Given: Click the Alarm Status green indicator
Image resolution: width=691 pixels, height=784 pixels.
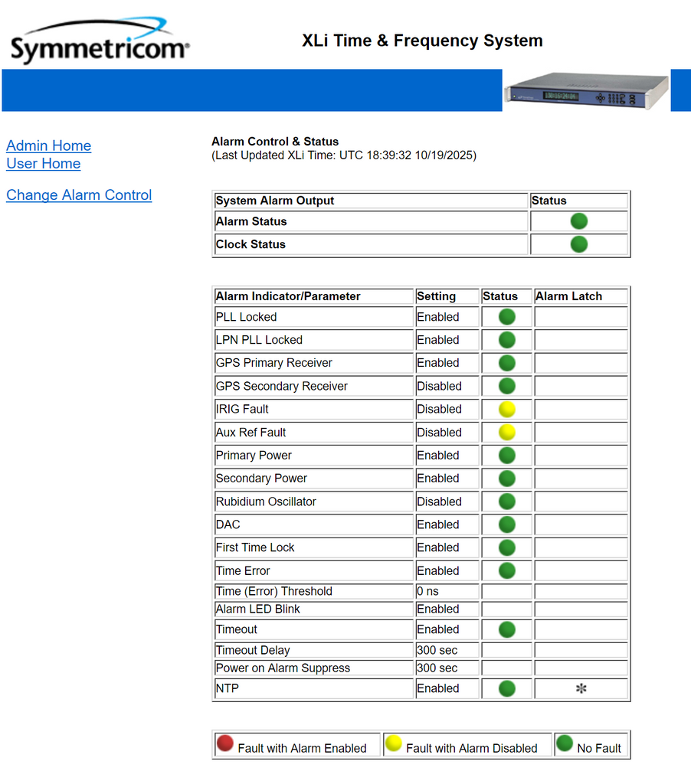Looking at the screenshot, I should click(x=579, y=221).
